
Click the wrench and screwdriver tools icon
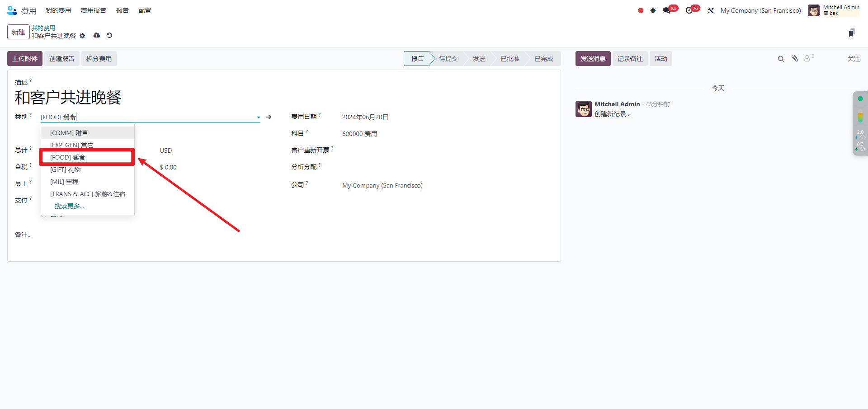711,10
